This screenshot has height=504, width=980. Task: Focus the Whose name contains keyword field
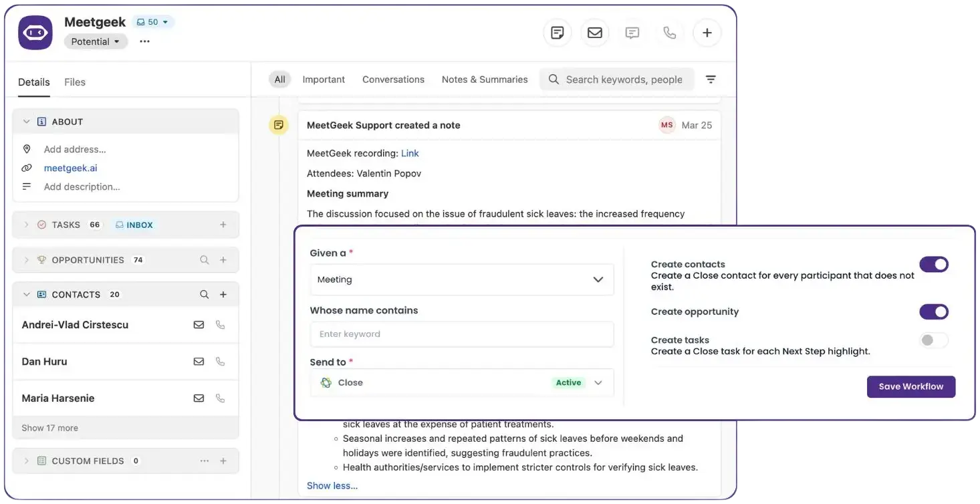(462, 334)
